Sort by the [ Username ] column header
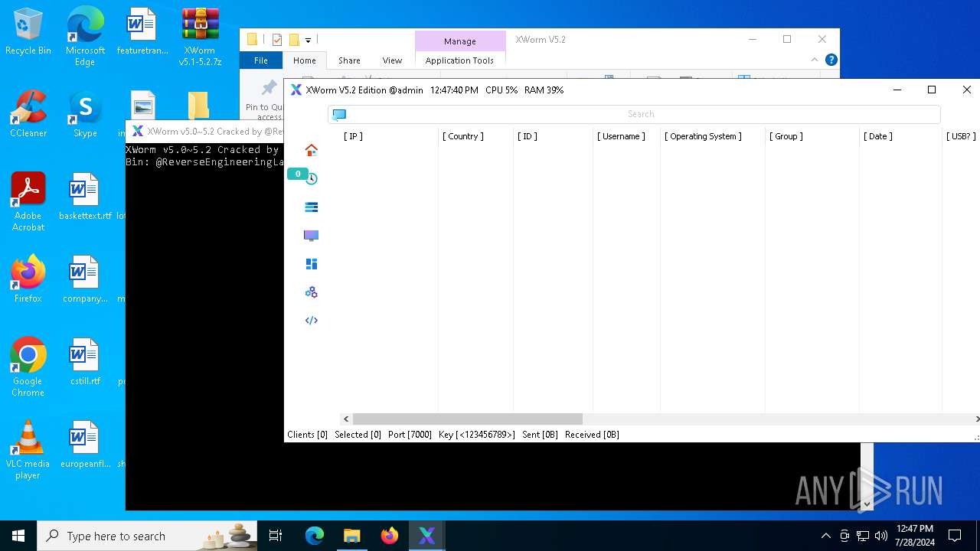Image resolution: width=980 pixels, height=551 pixels. (621, 136)
